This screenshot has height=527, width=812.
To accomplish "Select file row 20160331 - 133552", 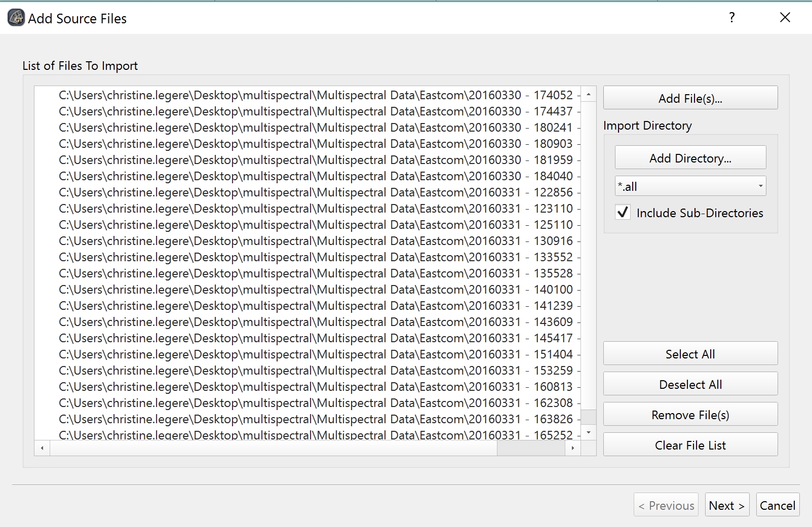I will (307, 257).
